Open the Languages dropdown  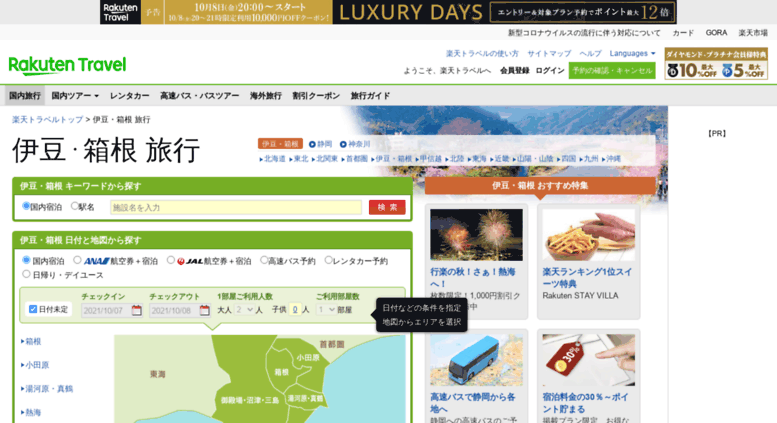coord(632,53)
